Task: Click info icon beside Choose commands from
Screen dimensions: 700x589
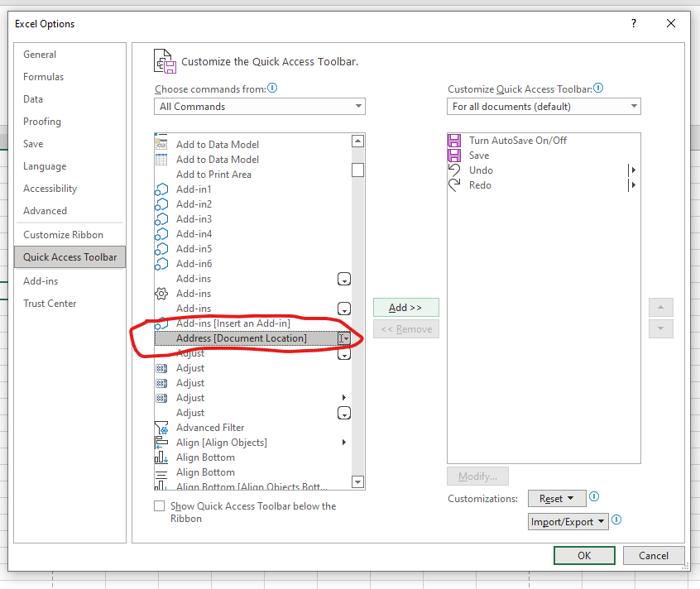Action: 272,88
